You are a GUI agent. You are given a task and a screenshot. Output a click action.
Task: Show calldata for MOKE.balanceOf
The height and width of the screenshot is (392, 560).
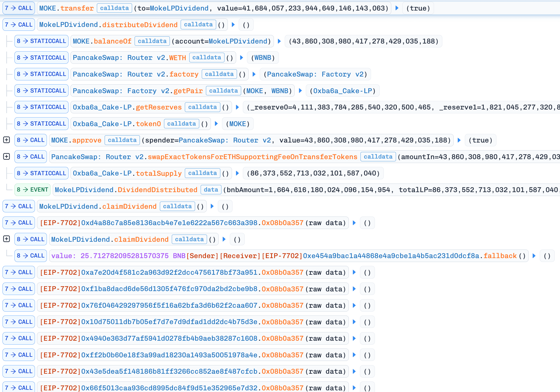click(x=152, y=41)
